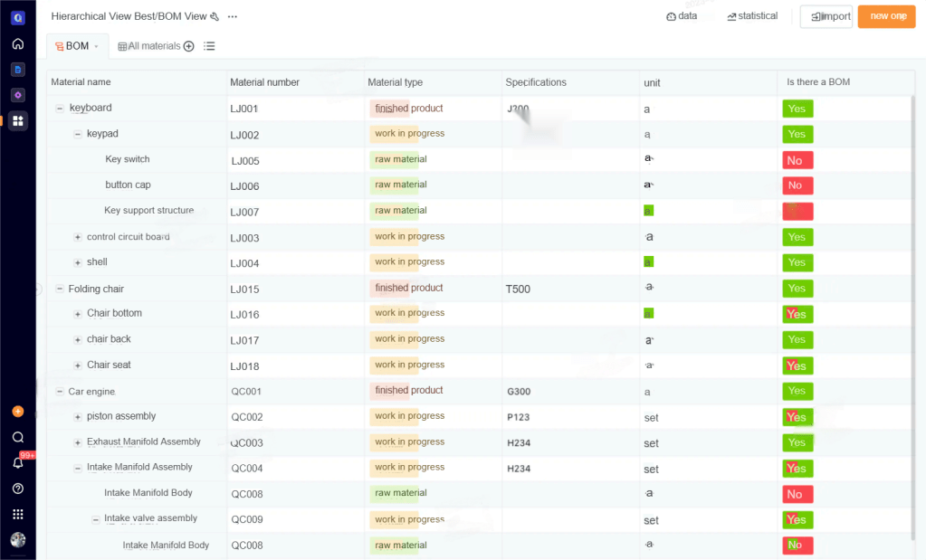The image size is (926, 560).
Task: Open the nine-dot app grid in sidebar
Action: pyautogui.click(x=17, y=514)
